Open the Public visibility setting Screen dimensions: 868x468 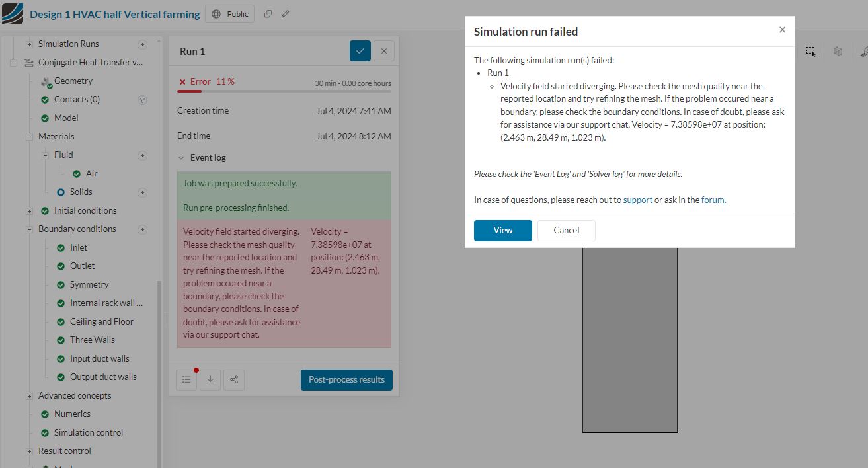pyautogui.click(x=229, y=13)
